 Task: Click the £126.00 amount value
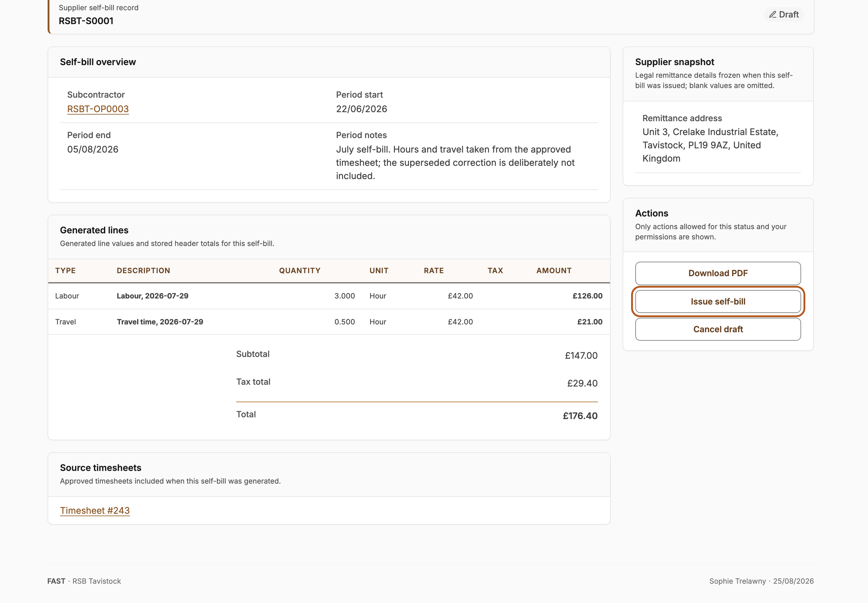[587, 296]
